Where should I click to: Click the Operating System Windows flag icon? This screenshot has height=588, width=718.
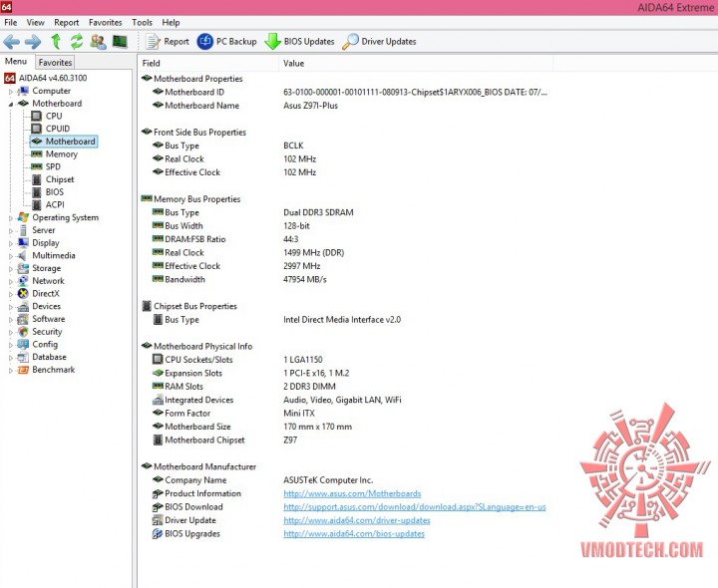tap(23, 217)
